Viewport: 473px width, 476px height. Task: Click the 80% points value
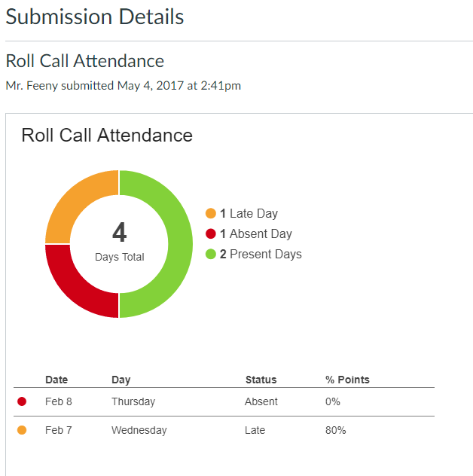tap(336, 430)
